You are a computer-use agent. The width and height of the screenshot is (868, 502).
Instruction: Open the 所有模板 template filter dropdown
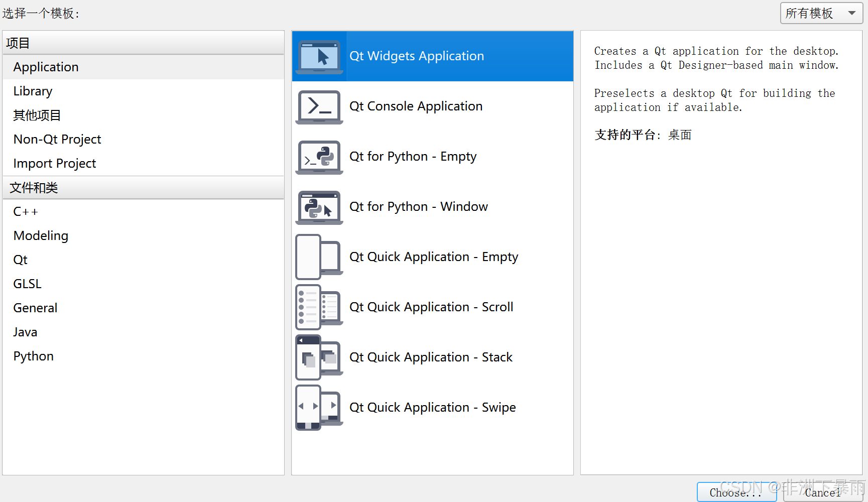(821, 13)
